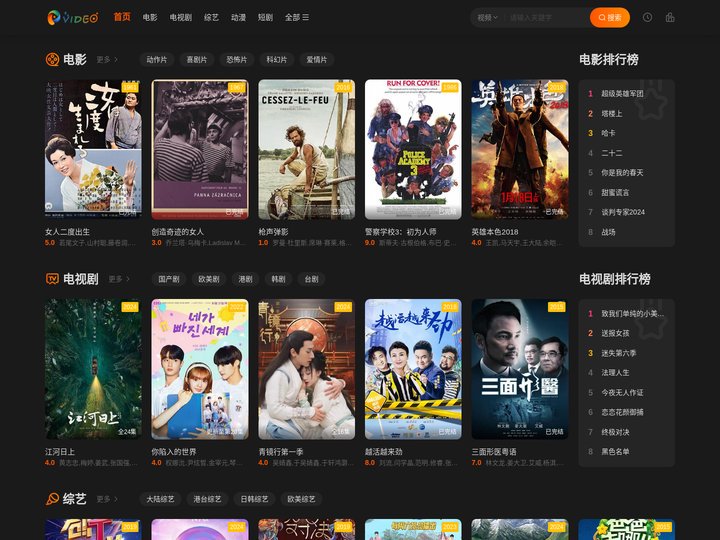720x540 pixels.
Task: Select the 港台综艺 tag
Action: (208, 499)
